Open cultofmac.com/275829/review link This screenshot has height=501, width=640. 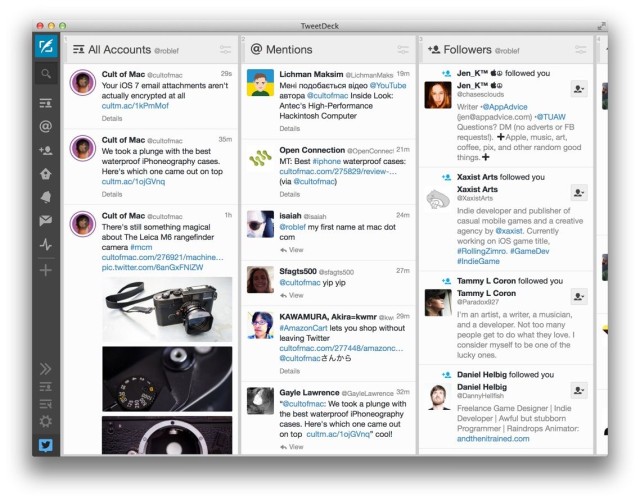click(x=338, y=171)
